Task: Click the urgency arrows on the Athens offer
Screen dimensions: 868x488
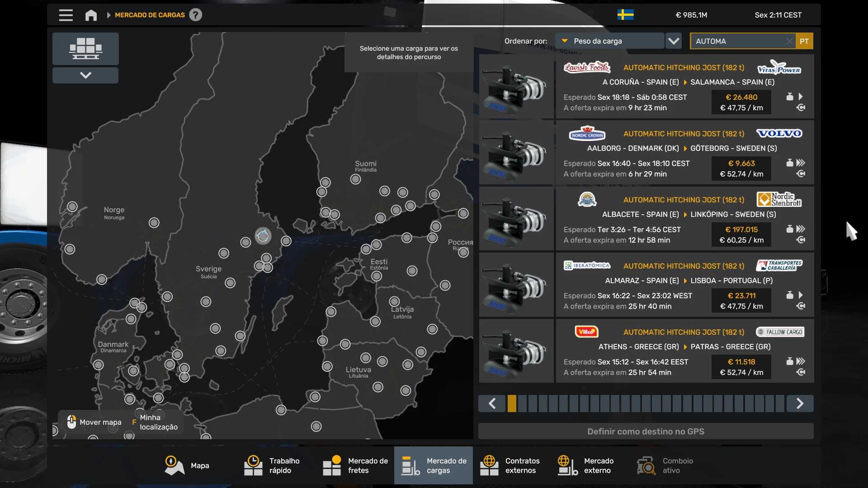Action: (x=801, y=361)
